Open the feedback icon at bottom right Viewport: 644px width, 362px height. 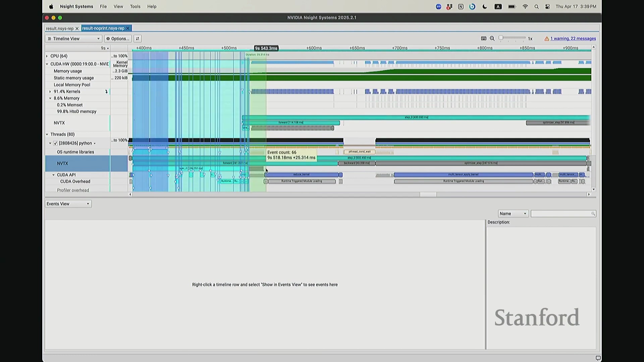point(598,358)
